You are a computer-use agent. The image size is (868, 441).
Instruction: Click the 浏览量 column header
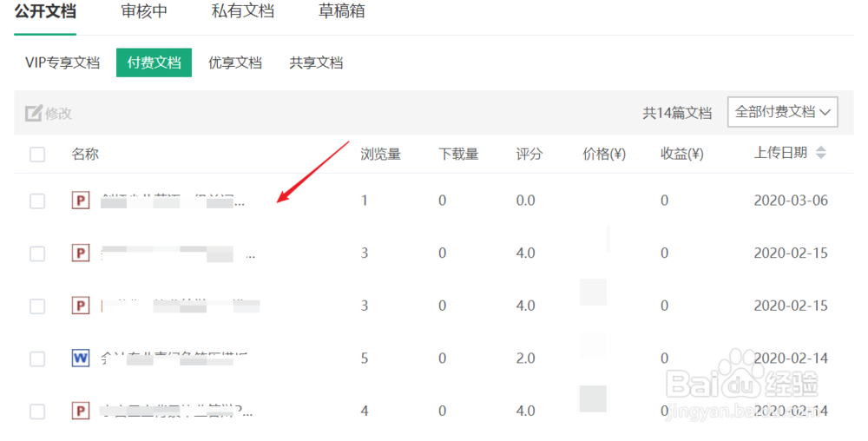pyautogui.click(x=380, y=154)
